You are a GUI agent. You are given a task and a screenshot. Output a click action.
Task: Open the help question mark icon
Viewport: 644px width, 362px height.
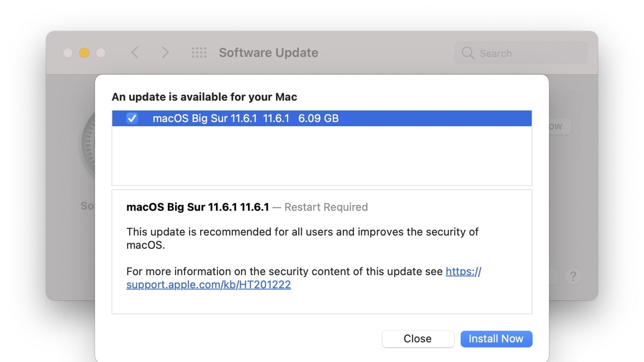(x=573, y=276)
